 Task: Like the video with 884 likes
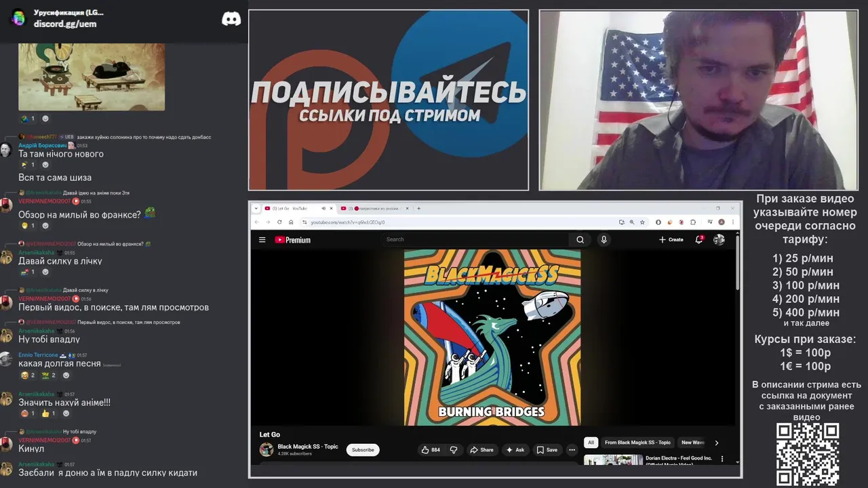tap(431, 449)
